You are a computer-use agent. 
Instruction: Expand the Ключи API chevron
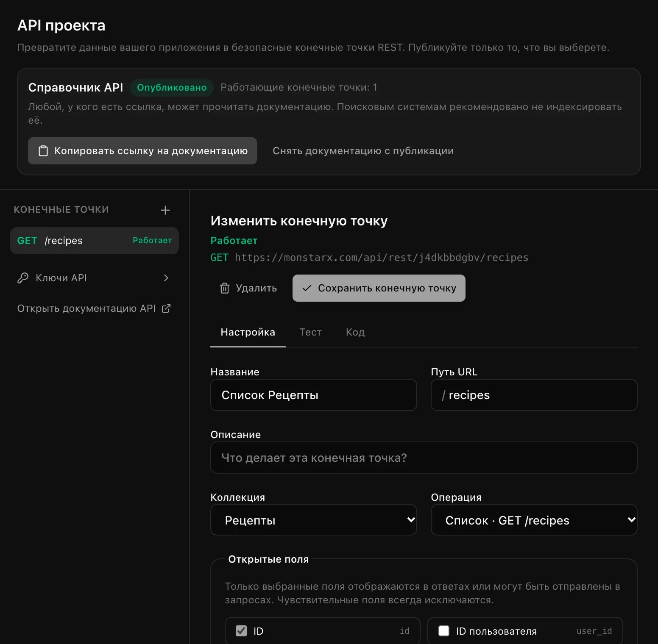[x=166, y=278]
